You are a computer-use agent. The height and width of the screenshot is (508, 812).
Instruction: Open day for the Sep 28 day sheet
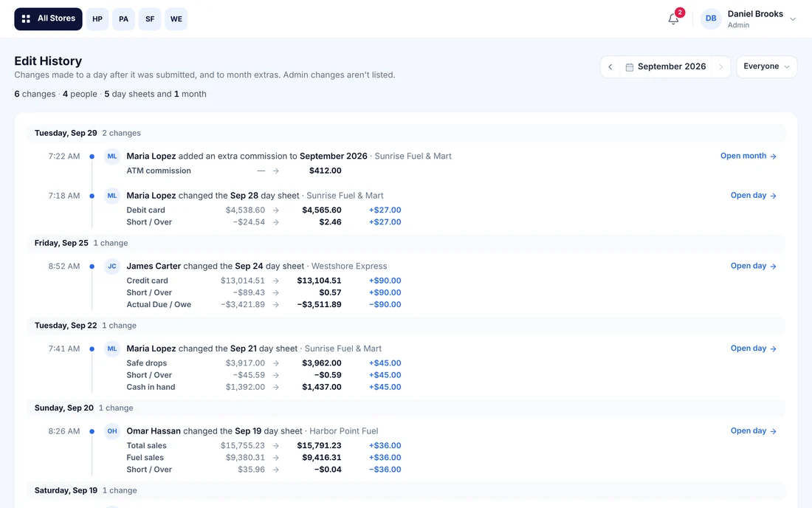pos(754,195)
